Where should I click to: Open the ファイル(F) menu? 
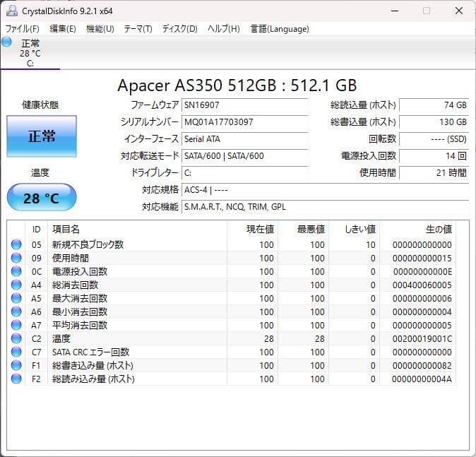point(23,29)
